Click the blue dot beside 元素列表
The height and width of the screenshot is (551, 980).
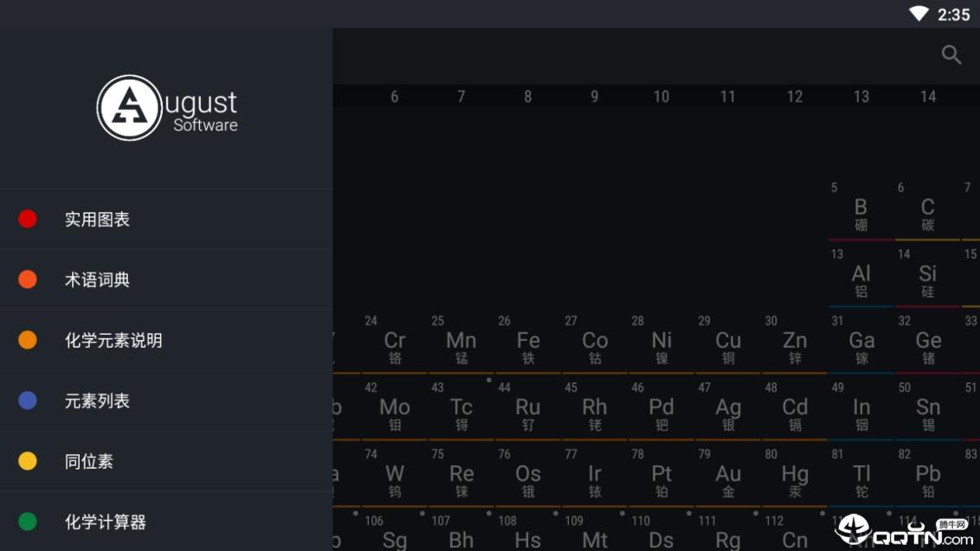[x=28, y=400]
